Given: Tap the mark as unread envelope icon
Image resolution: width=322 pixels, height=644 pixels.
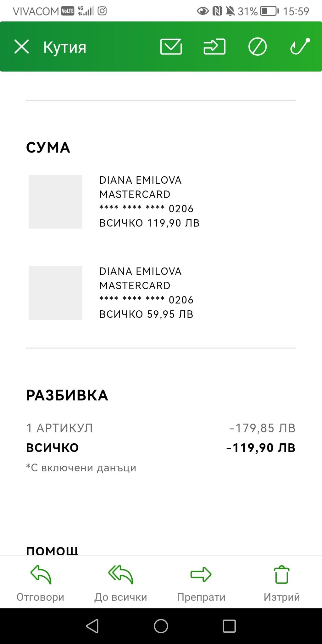Looking at the screenshot, I should [171, 47].
